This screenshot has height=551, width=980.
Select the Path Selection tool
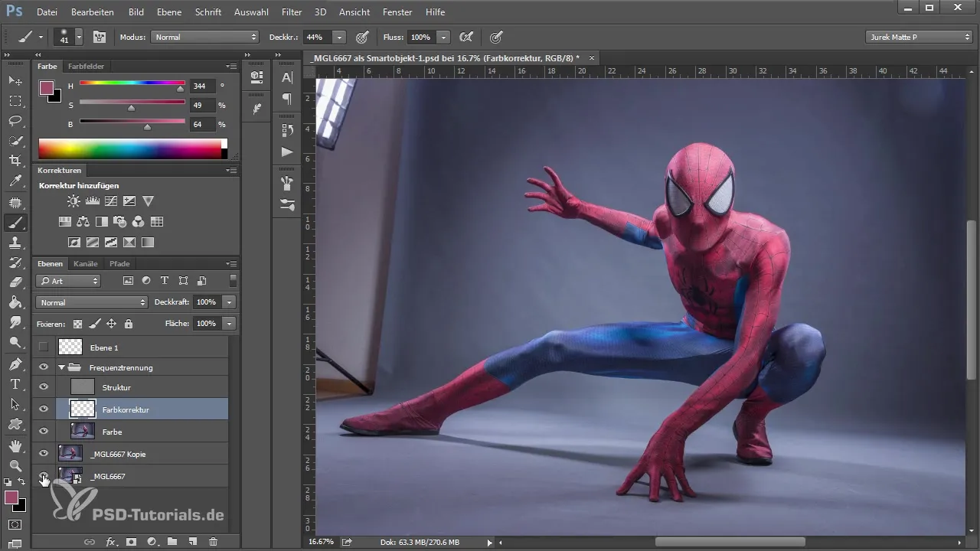point(15,404)
